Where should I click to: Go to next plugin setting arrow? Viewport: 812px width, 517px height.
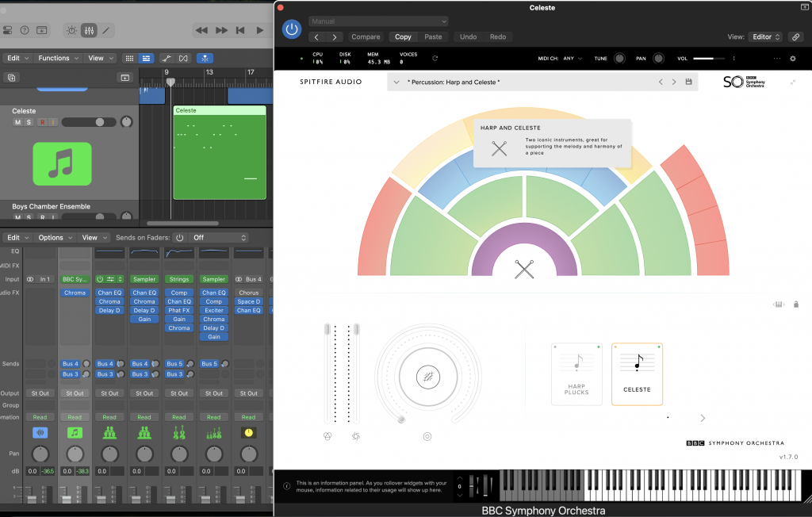tap(335, 36)
